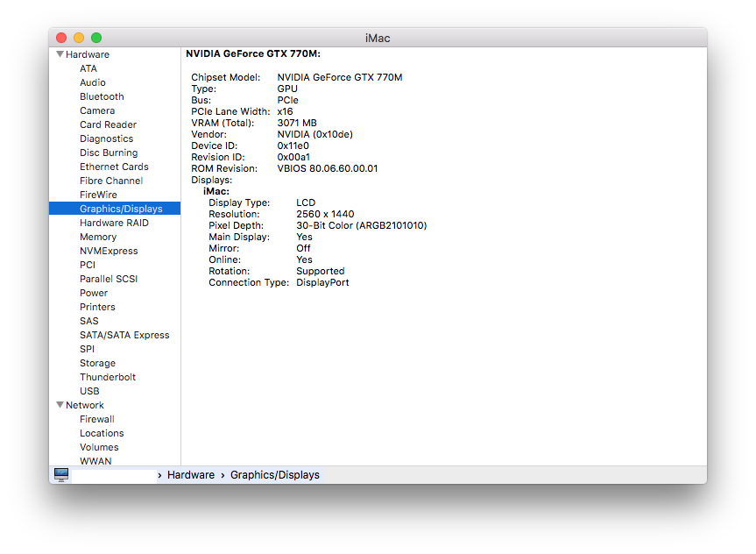This screenshot has width=756, height=554.
Task: Select Printers in sidebar
Action: click(x=97, y=307)
